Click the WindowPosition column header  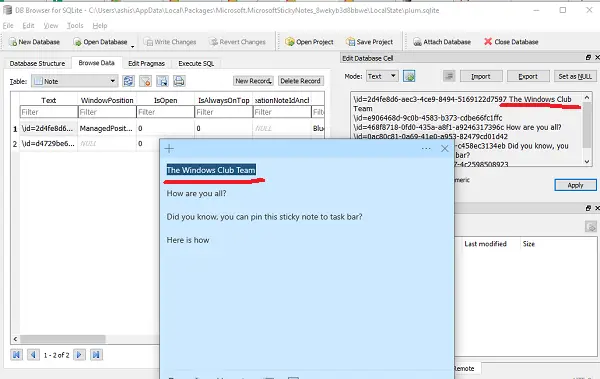click(x=107, y=100)
